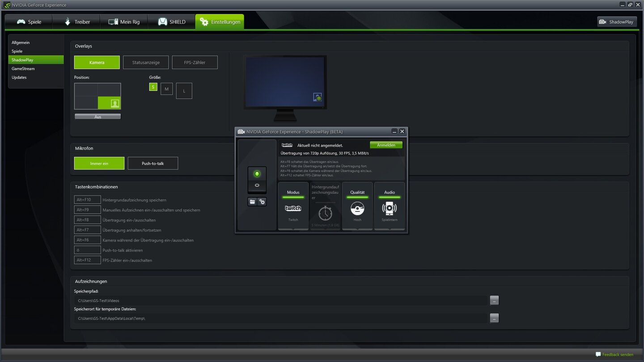Click the camera overlay icon on monitor preview

pyautogui.click(x=318, y=97)
